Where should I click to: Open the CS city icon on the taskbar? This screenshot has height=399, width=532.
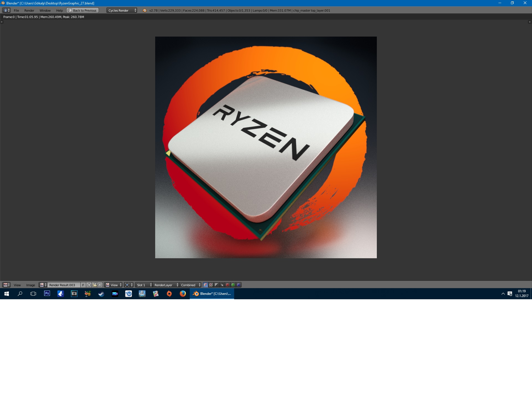[x=142, y=294]
